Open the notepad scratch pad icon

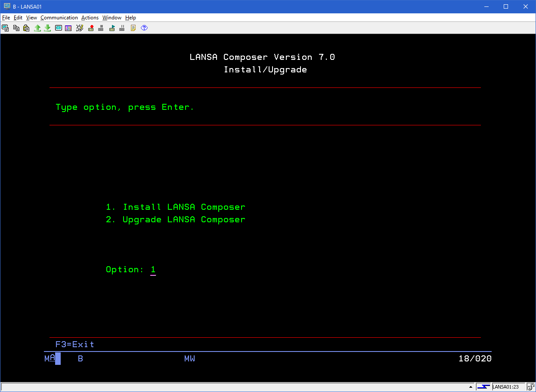pos(133,28)
